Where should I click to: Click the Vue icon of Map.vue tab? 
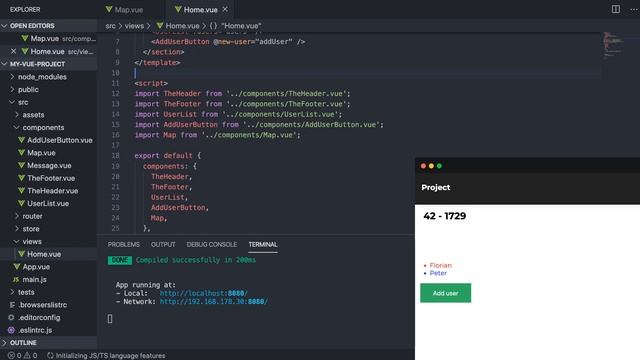tap(109, 9)
